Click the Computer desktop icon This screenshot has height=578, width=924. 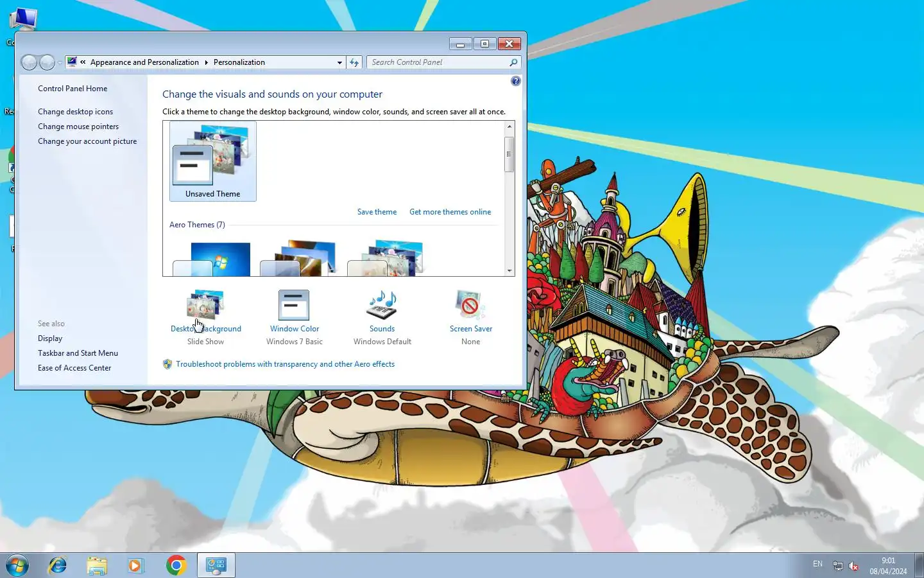(x=23, y=19)
